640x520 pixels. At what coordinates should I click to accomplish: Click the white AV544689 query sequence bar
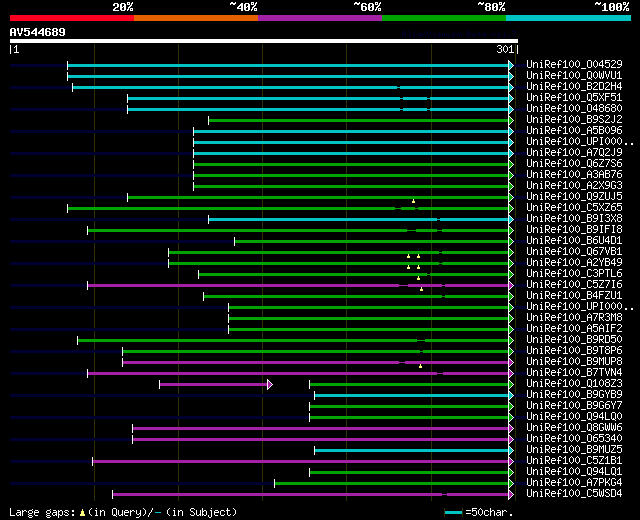click(264, 41)
